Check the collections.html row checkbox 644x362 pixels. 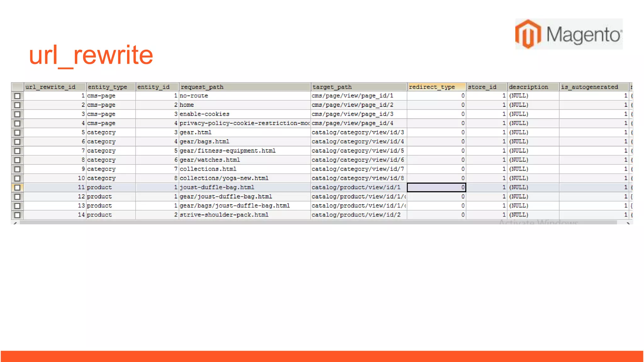pyautogui.click(x=17, y=169)
